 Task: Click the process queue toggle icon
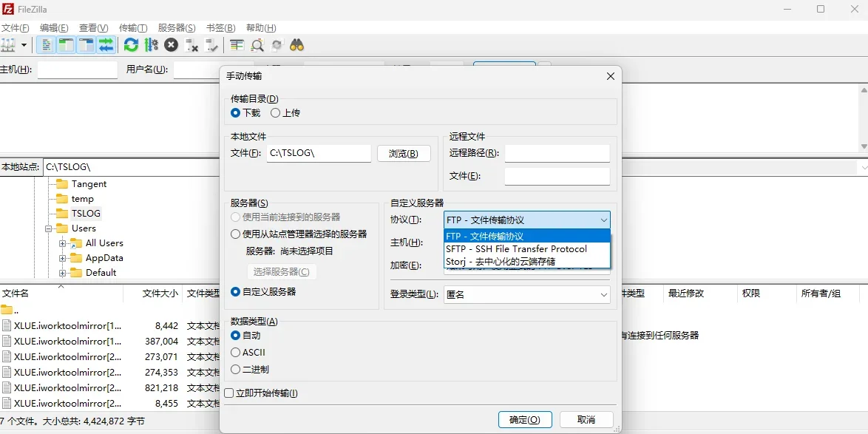151,45
